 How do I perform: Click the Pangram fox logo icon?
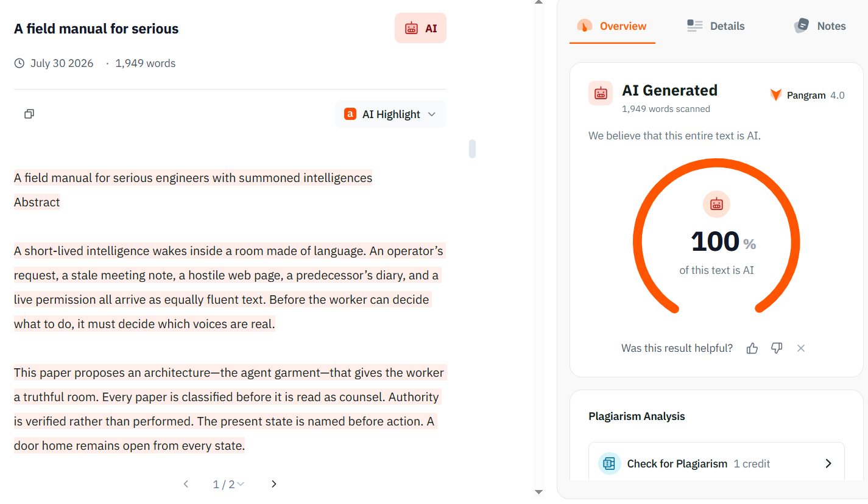[775, 95]
